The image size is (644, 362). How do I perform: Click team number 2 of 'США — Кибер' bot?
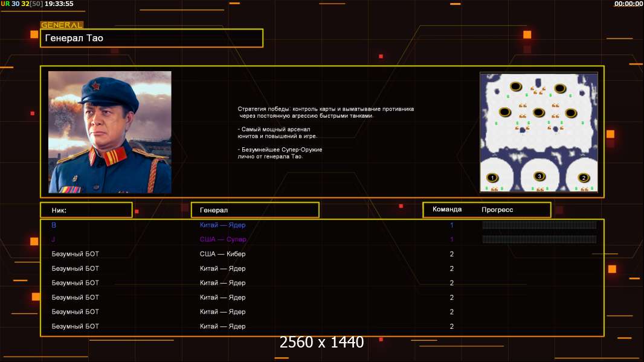tap(451, 254)
